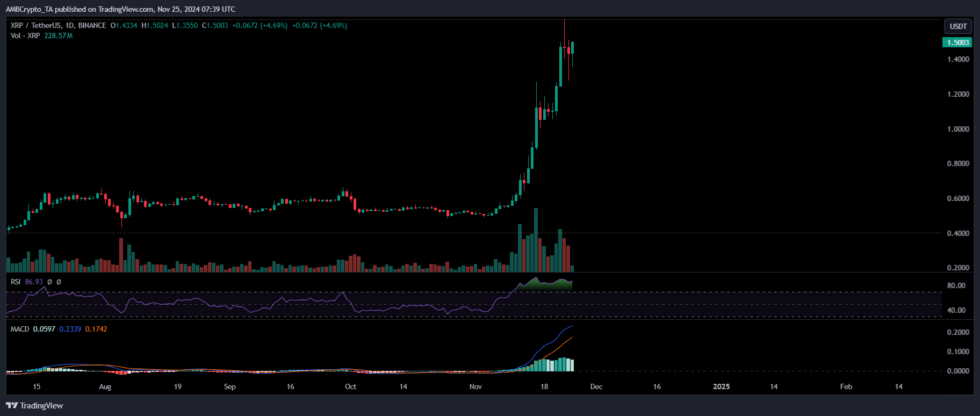Click the latest green candlestick near 1.50
The image size is (980, 416).
coord(573,48)
